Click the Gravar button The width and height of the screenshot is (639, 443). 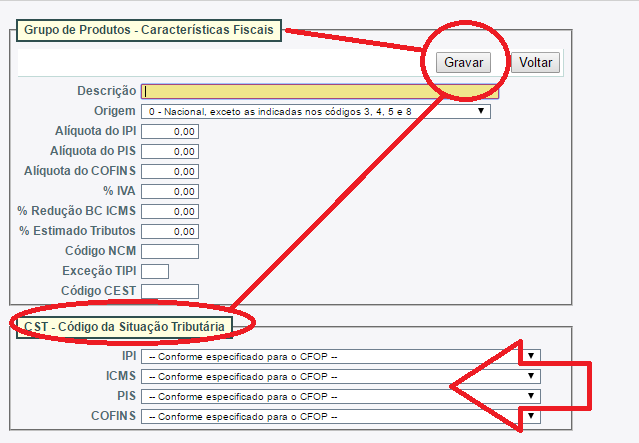(x=463, y=62)
